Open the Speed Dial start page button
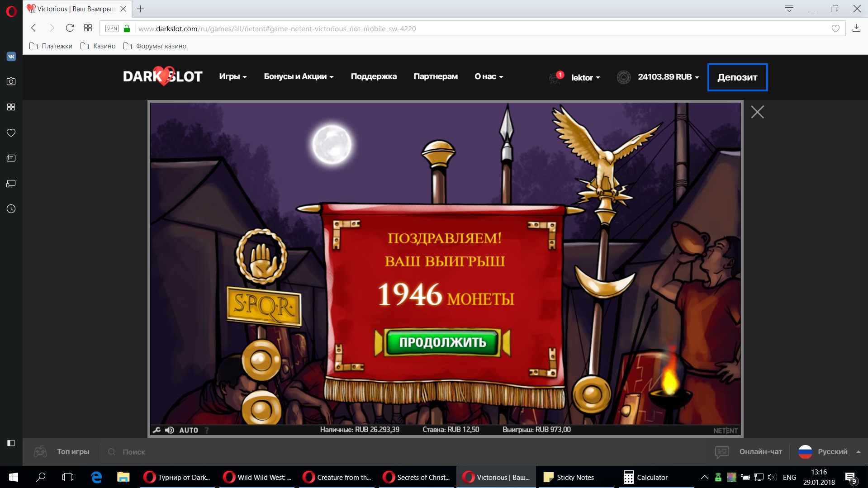 click(x=88, y=28)
